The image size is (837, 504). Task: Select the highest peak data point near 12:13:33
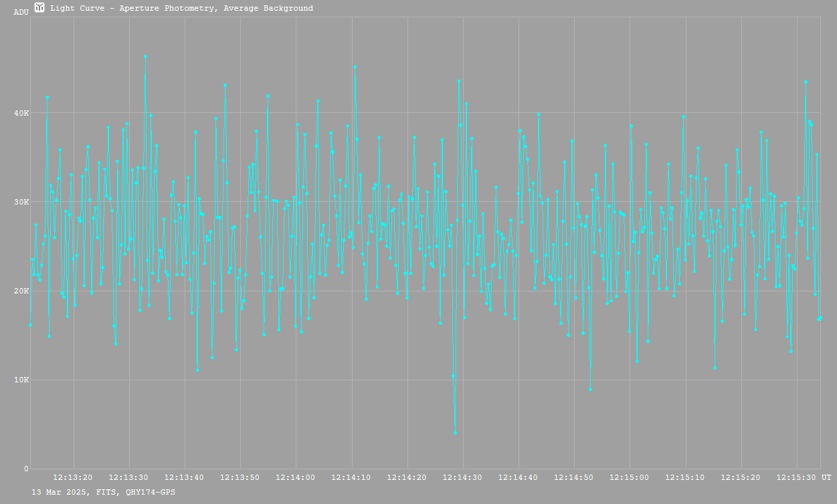click(x=145, y=57)
